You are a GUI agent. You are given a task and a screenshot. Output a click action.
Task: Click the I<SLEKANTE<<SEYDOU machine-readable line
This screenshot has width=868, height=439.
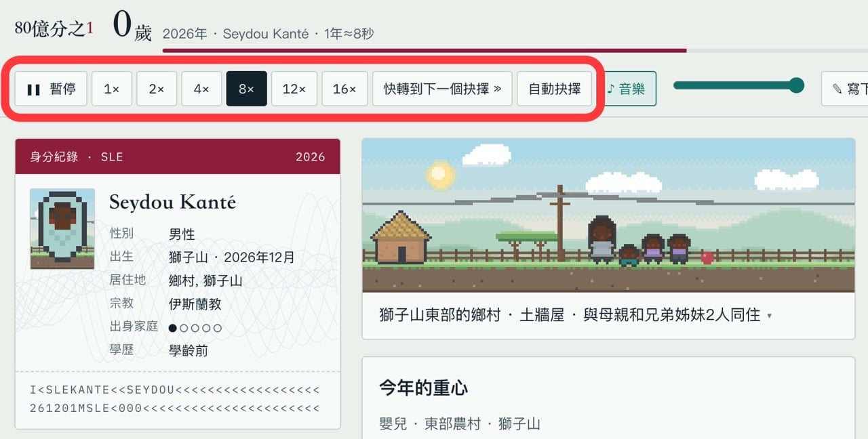(x=174, y=390)
